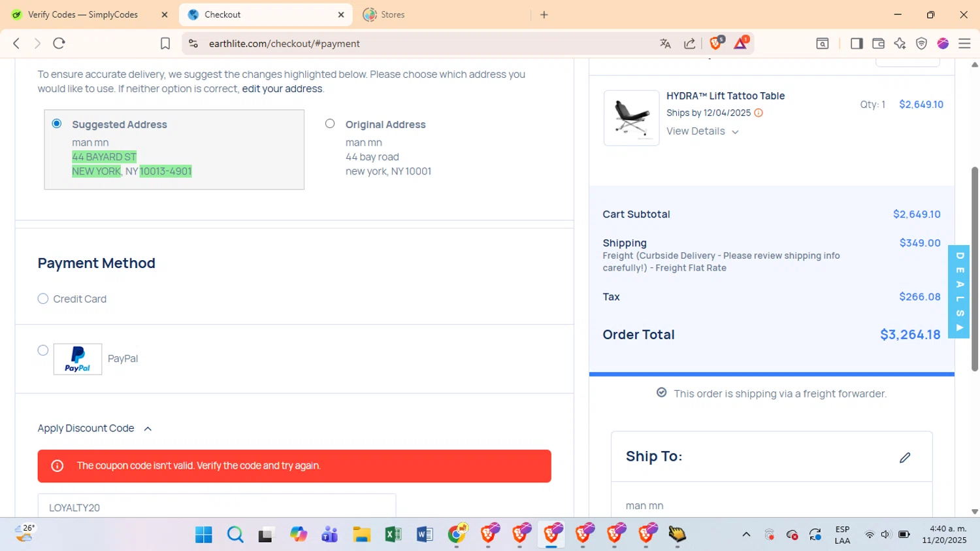This screenshot has height=551, width=980.
Task: Open Leo AI sparkle icon
Action: [900, 43]
